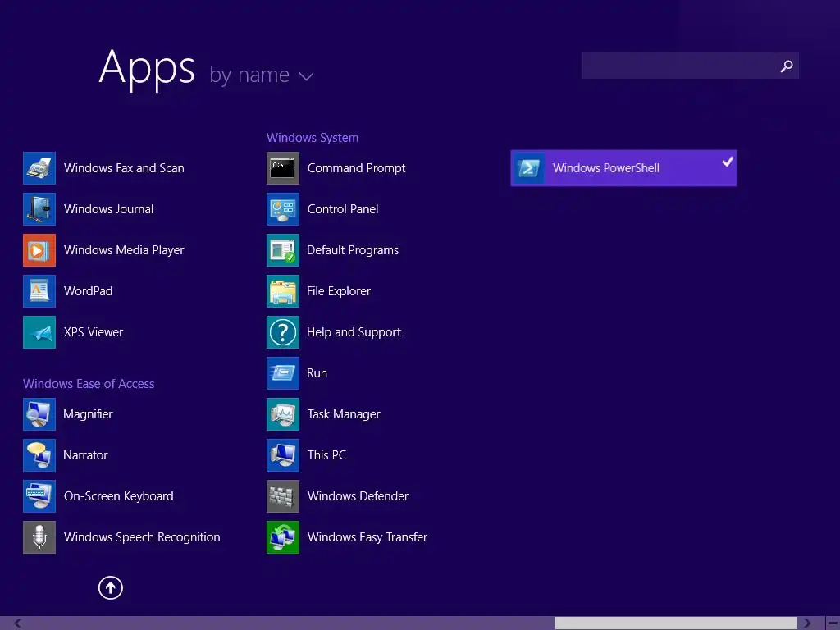Click the search input box

690,66
